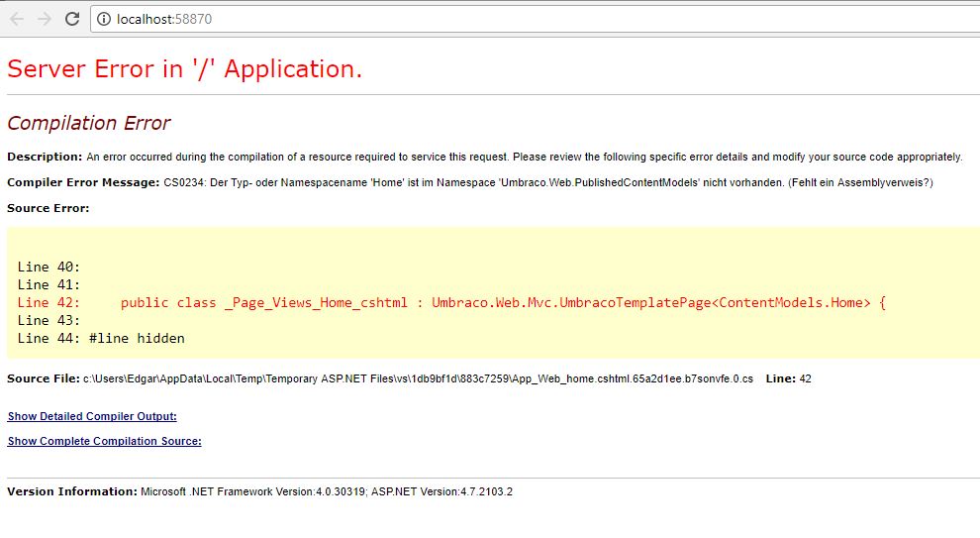Click the CS0234 compiler error message

pyautogui.click(x=547, y=182)
